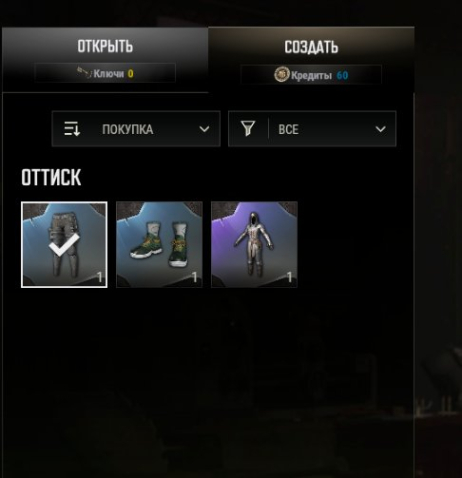The height and width of the screenshot is (478, 462).
Task: Click the blue 60 credits value
Action: (x=342, y=75)
